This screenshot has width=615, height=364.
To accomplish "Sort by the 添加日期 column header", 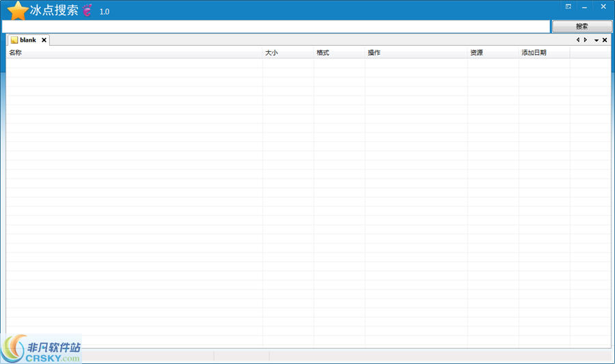I will 544,53.
